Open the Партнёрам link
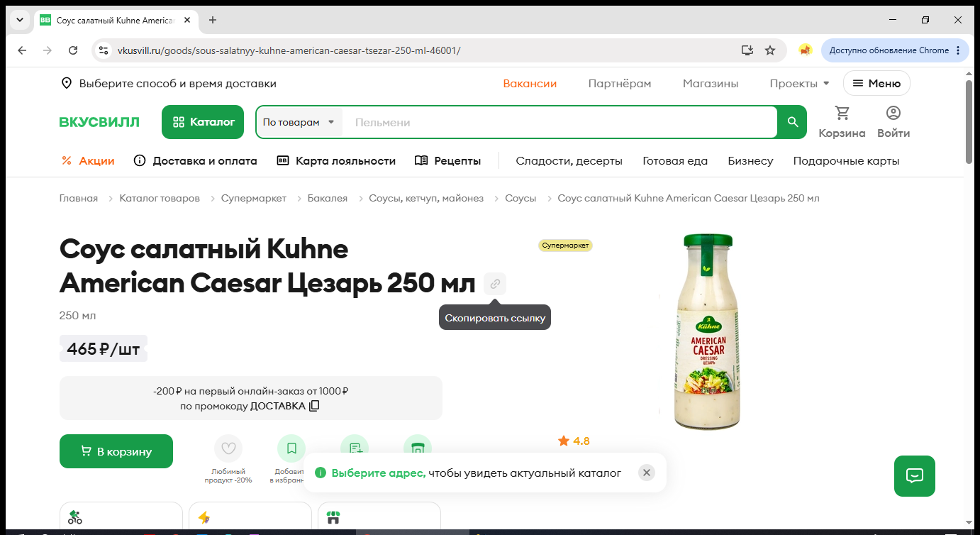This screenshot has height=535, width=980. pyautogui.click(x=620, y=84)
